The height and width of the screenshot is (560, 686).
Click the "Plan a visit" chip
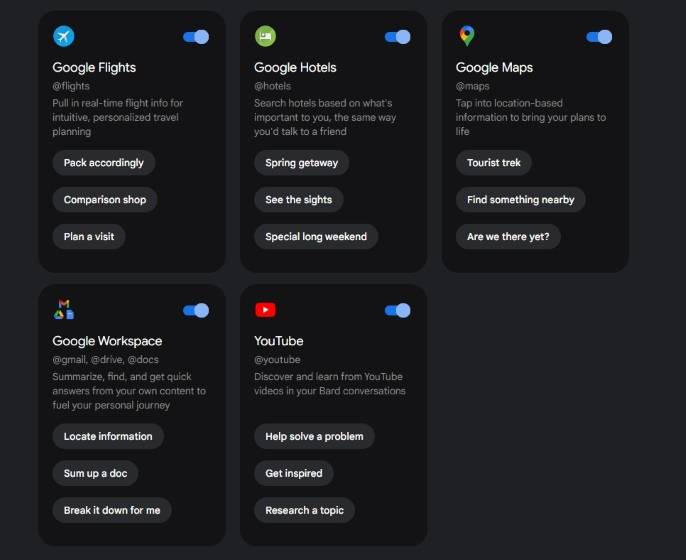coord(89,237)
